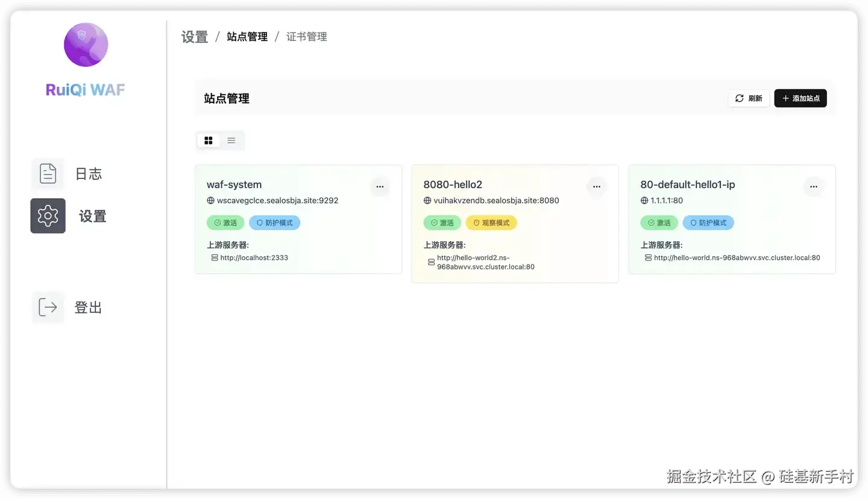Click the RuiQi WAF logo
Viewport: 868px width, 499px height.
pos(86,45)
